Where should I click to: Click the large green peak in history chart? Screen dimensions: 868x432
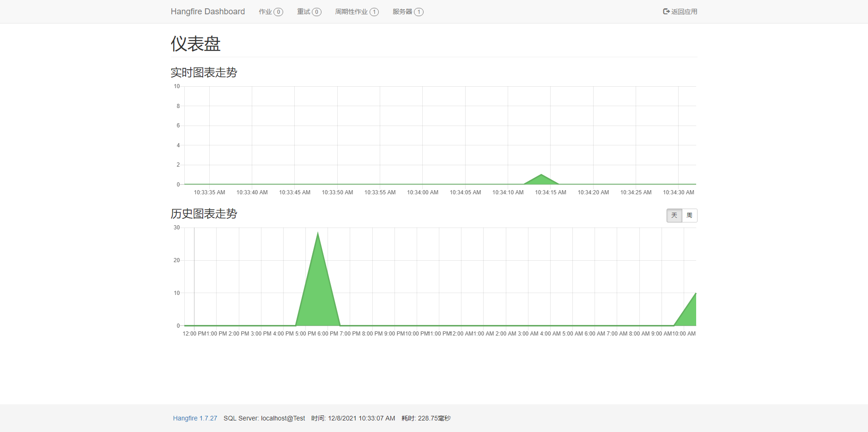point(318,286)
